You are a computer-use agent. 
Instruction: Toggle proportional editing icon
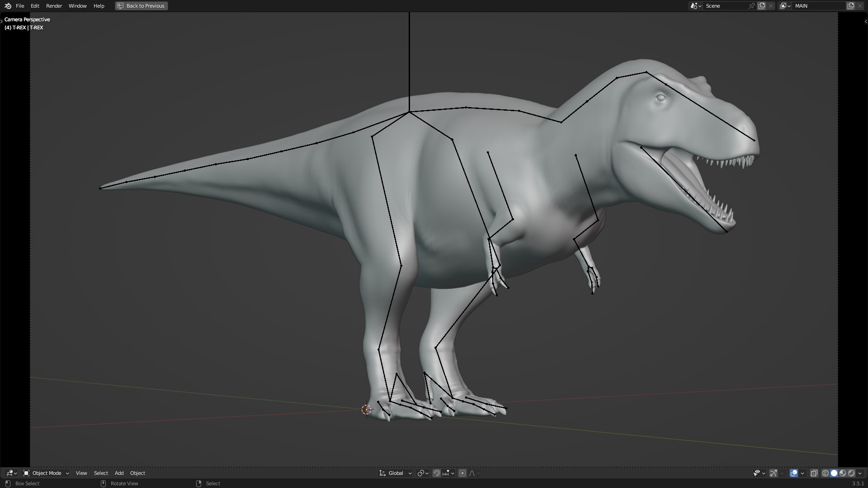pos(462,473)
